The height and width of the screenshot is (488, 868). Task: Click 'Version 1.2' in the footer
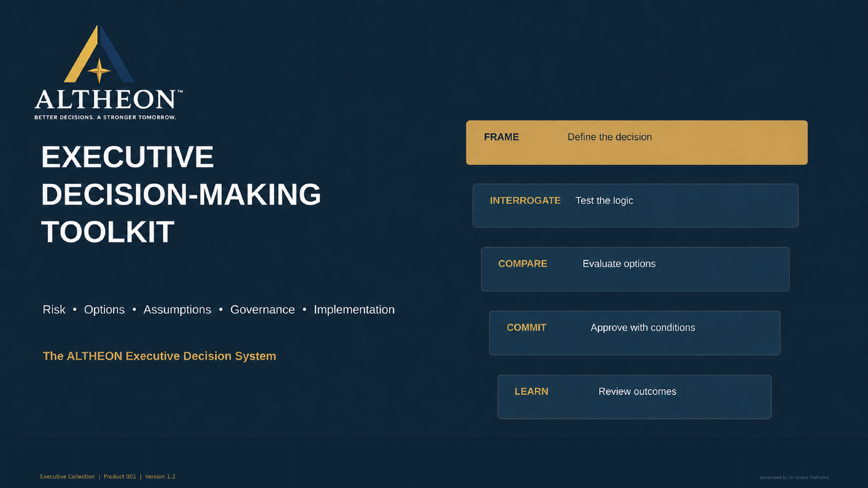pos(160,477)
